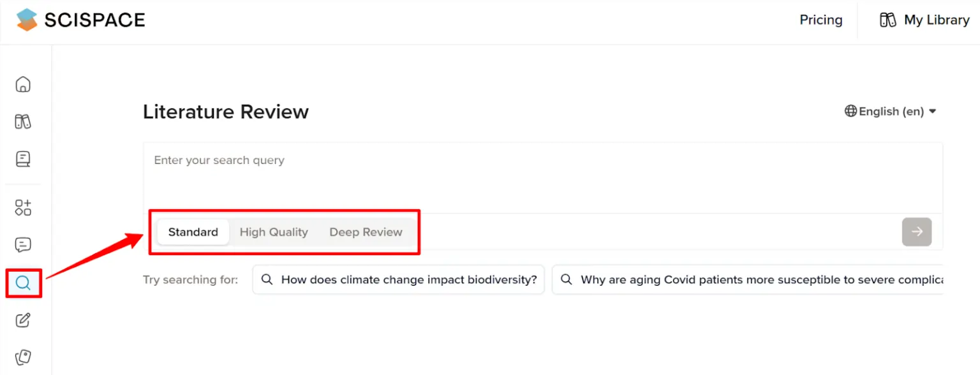Click the bottom card icon in the sidebar
This screenshot has width=980, height=375.
pyautogui.click(x=23, y=357)
